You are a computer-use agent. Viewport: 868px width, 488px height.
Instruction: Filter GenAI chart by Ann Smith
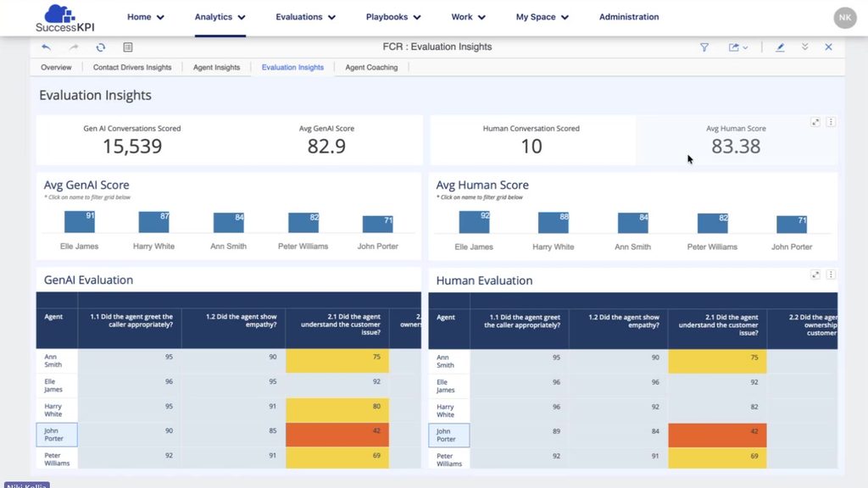point(229,247)
